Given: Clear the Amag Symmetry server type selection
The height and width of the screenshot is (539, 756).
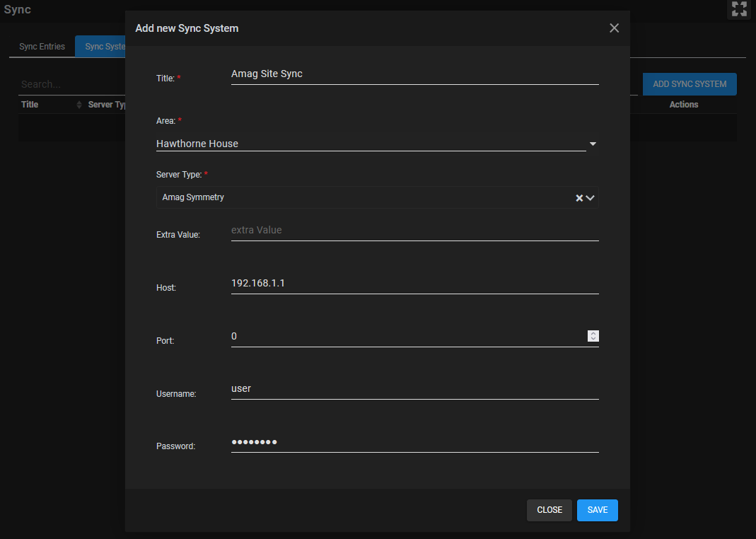Looking at the screenshot, I should tap(579, 197).
